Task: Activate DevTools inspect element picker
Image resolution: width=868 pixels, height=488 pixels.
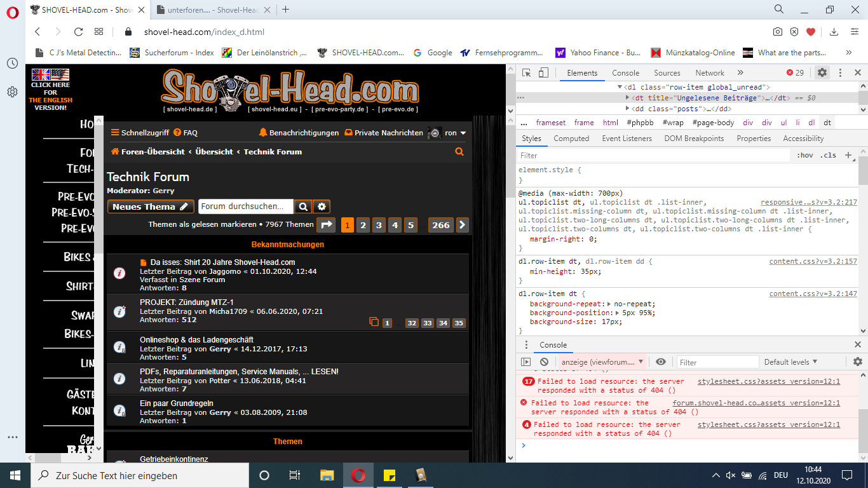Action: pyautogui.click(x=527, y=72)
